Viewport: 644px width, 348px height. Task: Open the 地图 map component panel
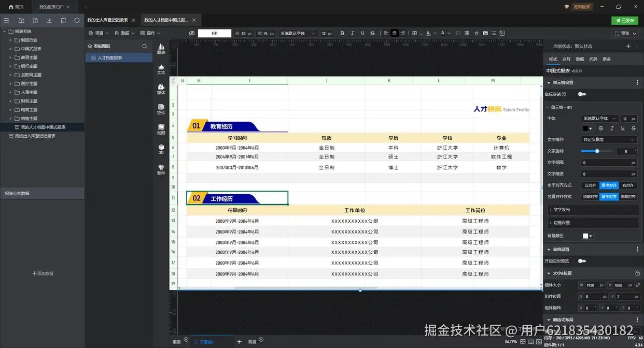(x=161, y=129)
